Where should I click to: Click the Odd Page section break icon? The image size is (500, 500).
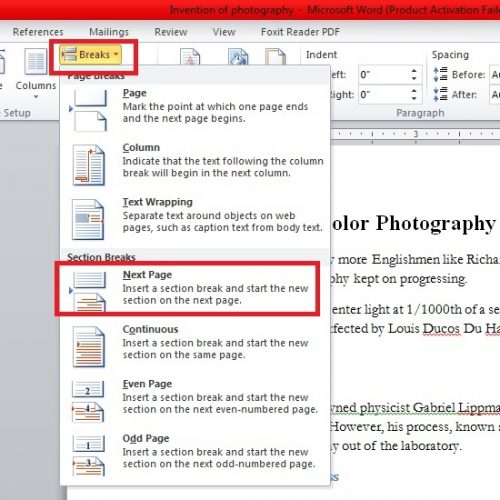point(88,456)
